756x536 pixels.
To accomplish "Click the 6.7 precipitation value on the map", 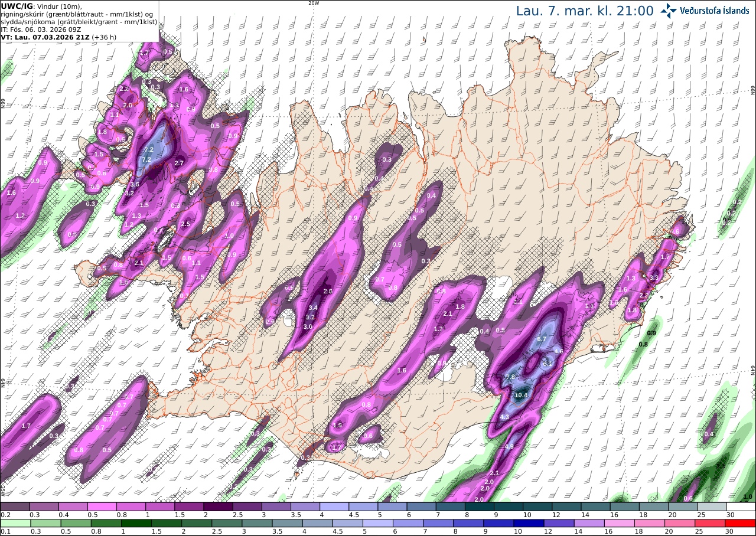I will point(542,339).
